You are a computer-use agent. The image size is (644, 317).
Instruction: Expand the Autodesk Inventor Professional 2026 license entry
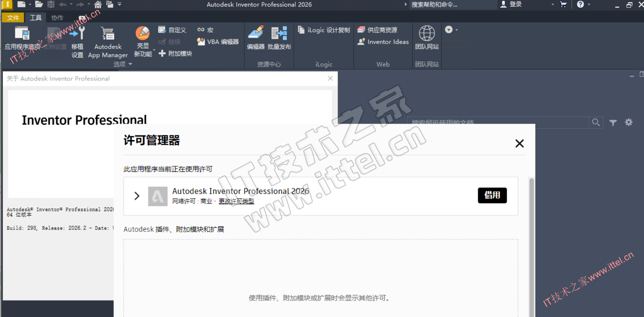[x=137, y=196]
